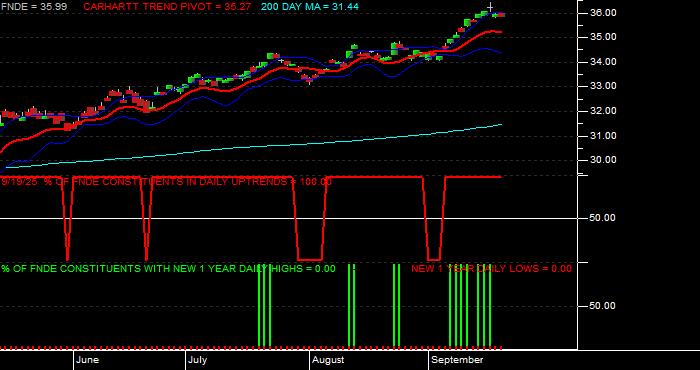Select the September month label
This screenshot has width=700, height=370.
point(458,360)
